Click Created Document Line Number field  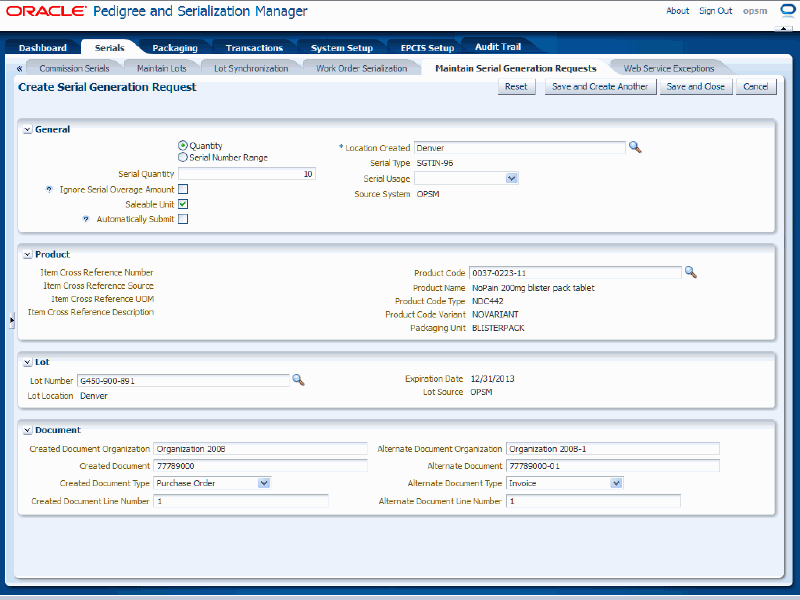(x=241, y=501)
